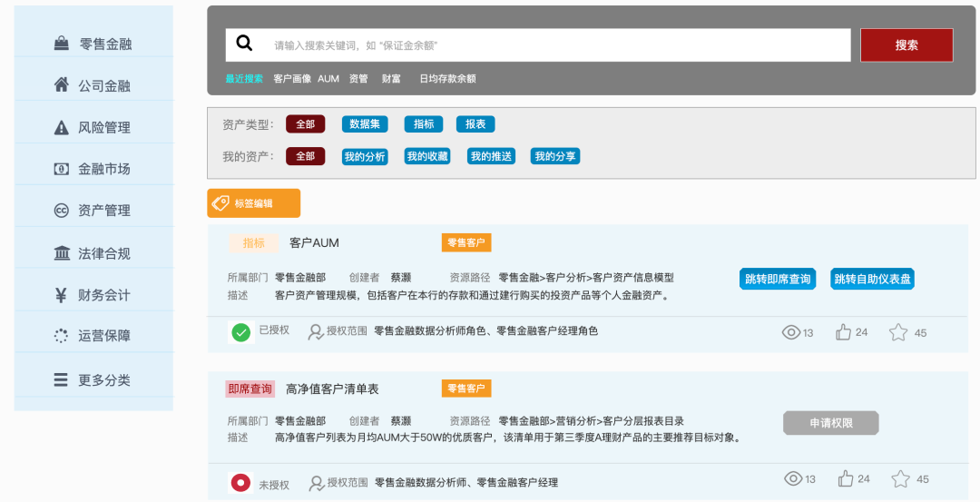Screen dimensions: 980x502
Task: Open the 客户AUM result title
Action: tap(314, 242)
